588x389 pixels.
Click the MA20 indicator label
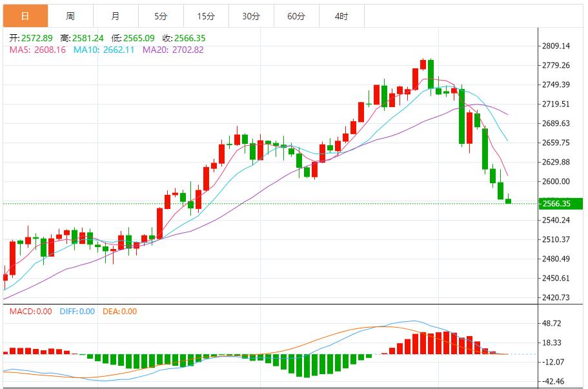pyautogui.click(x=173, y=50)
